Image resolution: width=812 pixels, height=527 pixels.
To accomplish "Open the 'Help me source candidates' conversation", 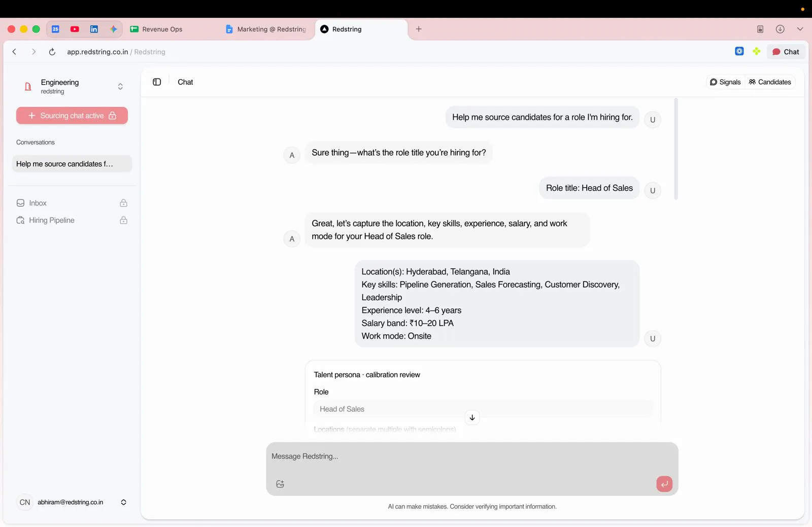I will [x=72, y=164].
